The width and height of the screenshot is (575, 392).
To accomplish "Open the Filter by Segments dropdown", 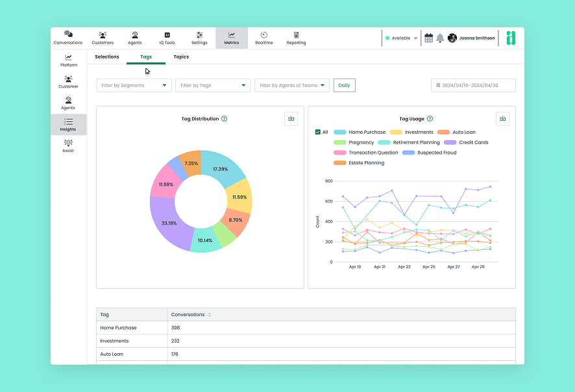I will (x=134, y=86).
